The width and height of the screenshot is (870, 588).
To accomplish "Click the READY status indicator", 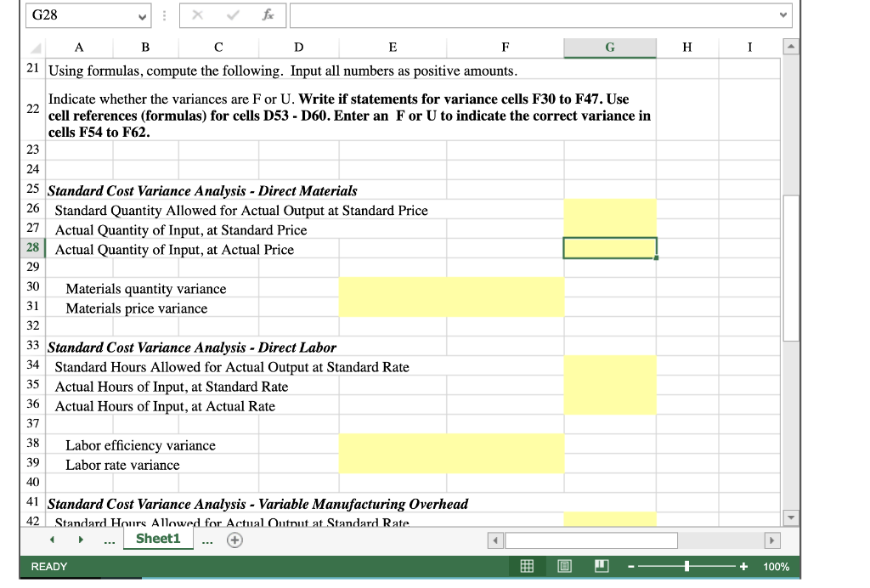I will click(48, 567).
